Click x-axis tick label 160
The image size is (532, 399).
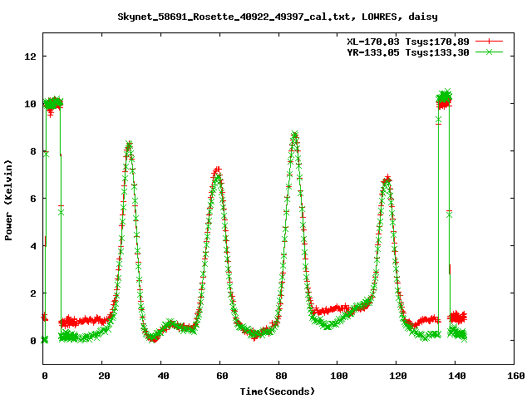pos(515,376)
